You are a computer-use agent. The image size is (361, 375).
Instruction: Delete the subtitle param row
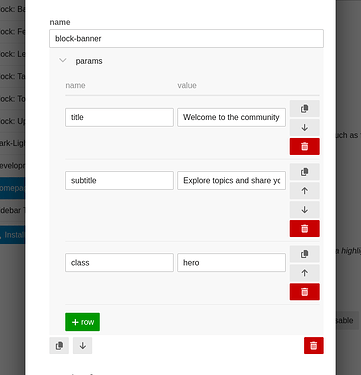(304, 228)
